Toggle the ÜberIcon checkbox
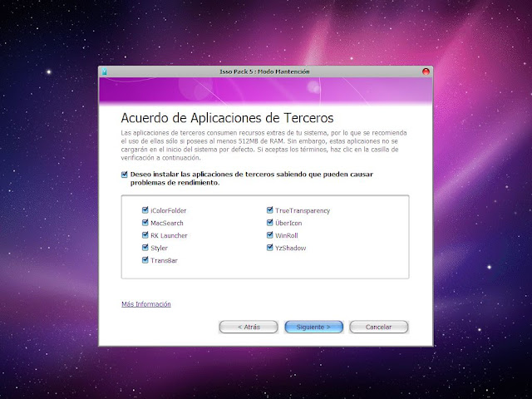 click(x=270, y=223)
